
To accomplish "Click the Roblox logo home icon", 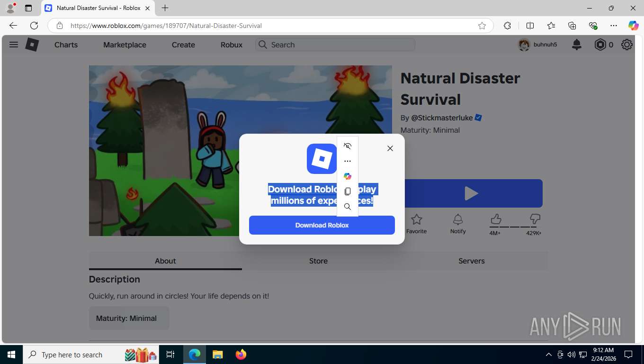I will [32, 45].
